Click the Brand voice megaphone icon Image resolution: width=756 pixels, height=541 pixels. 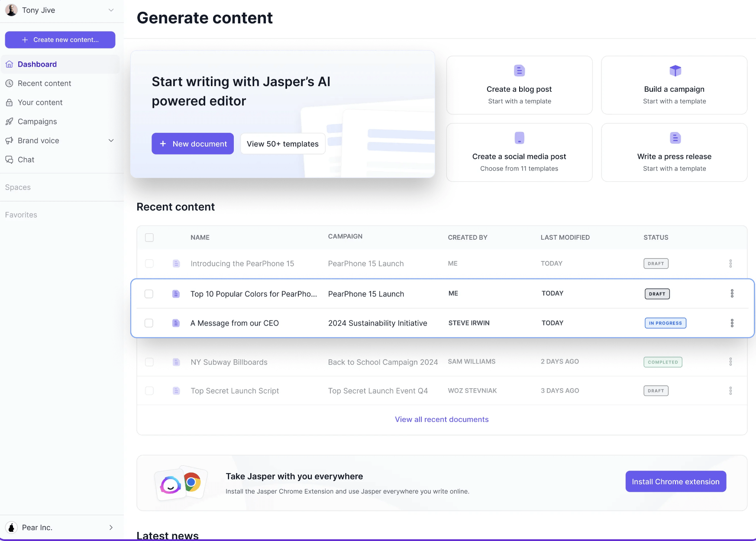pyautogui.click(x=9, y=141)
